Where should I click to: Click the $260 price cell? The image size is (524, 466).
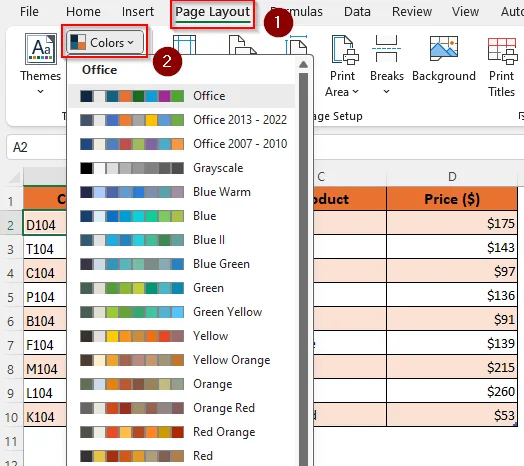tap(452, 391)
